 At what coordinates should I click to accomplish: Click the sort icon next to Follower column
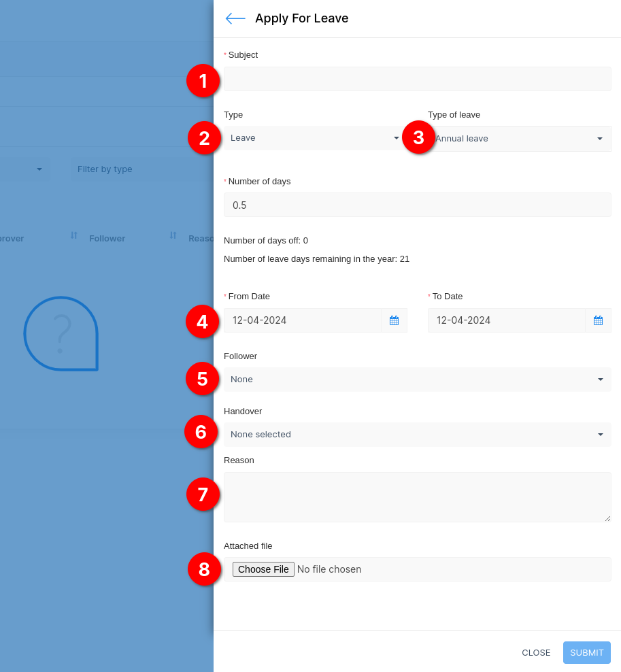click(173, 235)
